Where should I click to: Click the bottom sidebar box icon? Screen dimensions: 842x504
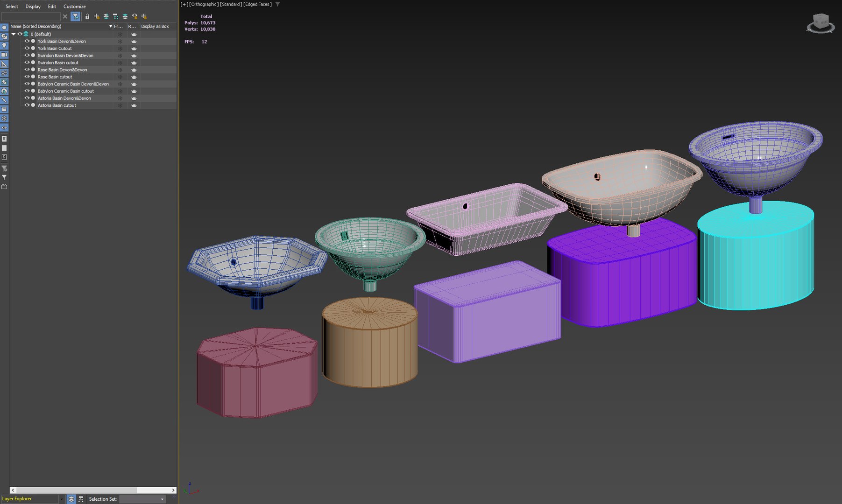(4, 187)
